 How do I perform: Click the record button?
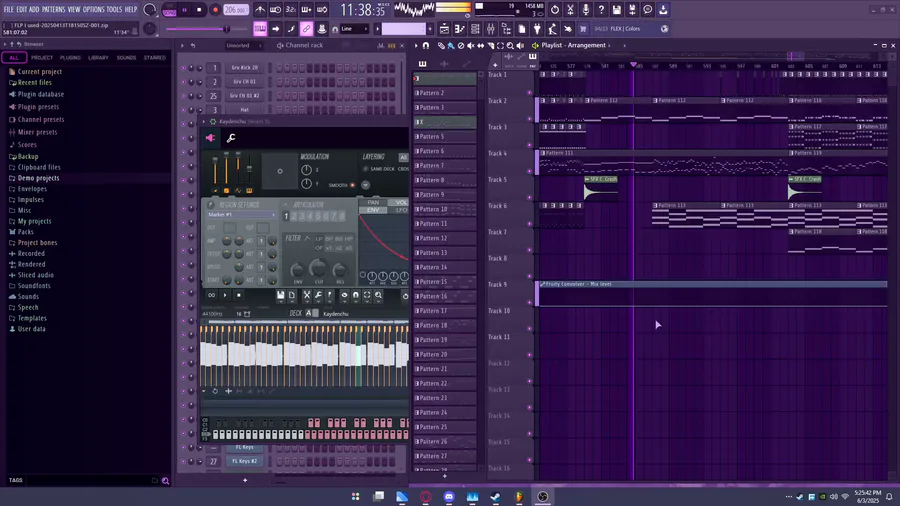point(215,10)
